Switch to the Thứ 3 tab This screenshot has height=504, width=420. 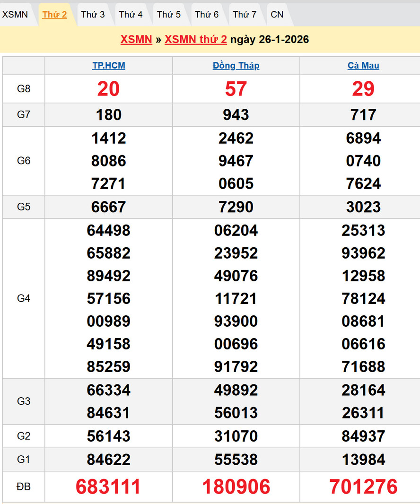[93, 15]
